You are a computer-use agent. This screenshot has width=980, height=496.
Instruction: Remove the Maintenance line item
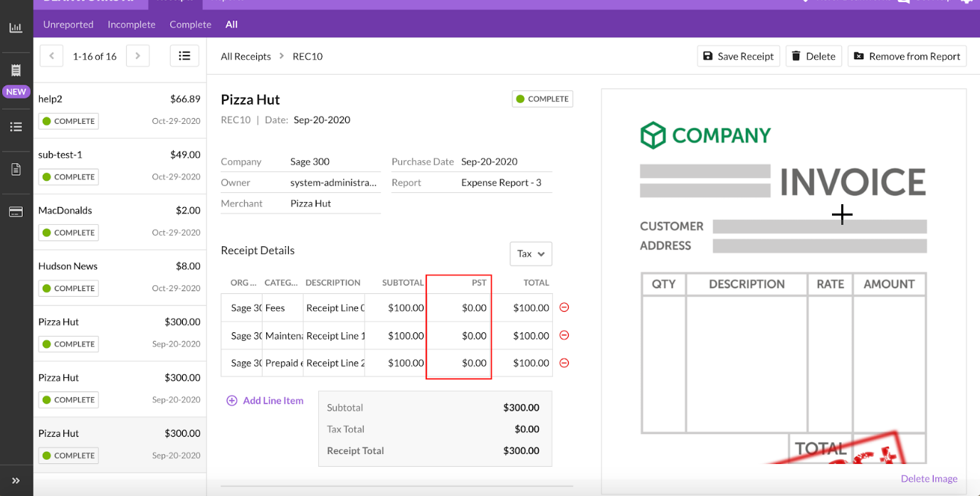(x=564, y=335)
